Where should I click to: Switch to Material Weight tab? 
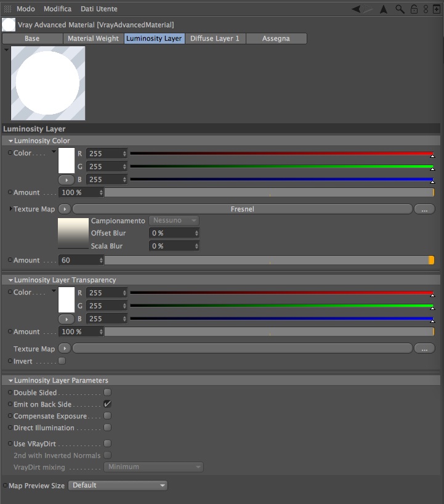pyautogui.click(x=93, y=39)
